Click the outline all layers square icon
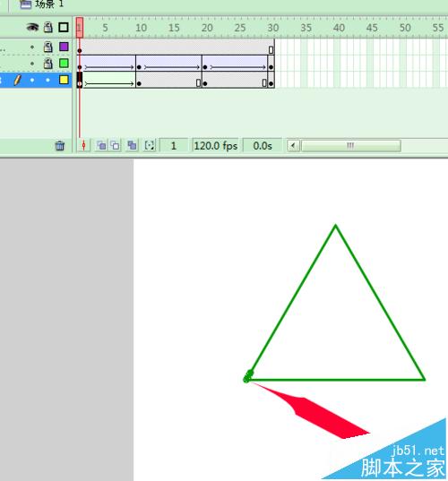The height and width of the screenshot is (481, 448). click(x=64, y=27)
